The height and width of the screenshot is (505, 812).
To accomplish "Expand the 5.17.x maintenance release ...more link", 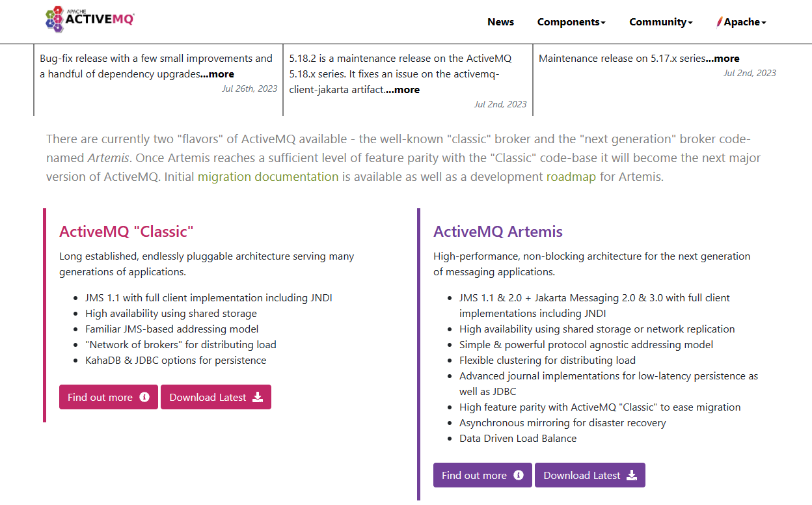I will pos(722,58).
